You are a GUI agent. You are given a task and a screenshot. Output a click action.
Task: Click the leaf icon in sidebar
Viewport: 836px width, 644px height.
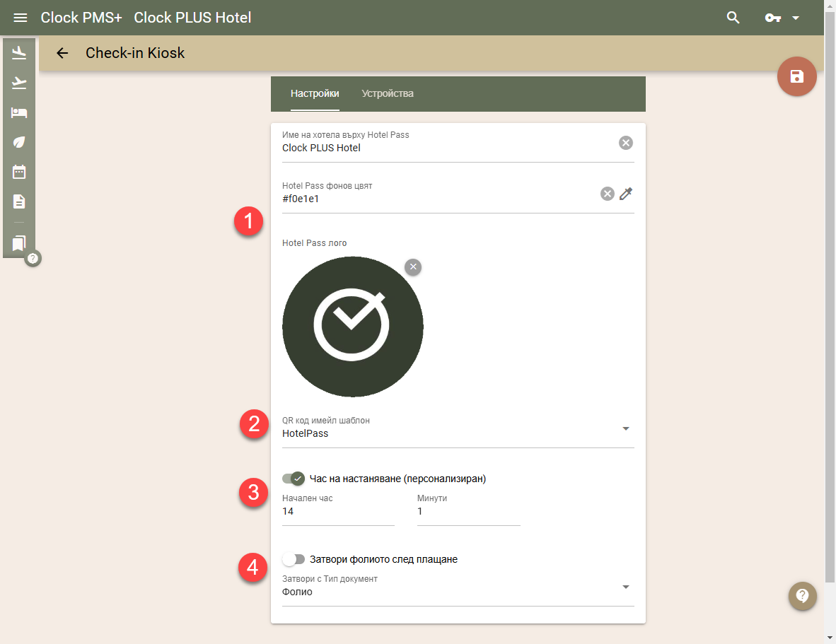click(19, 142)
